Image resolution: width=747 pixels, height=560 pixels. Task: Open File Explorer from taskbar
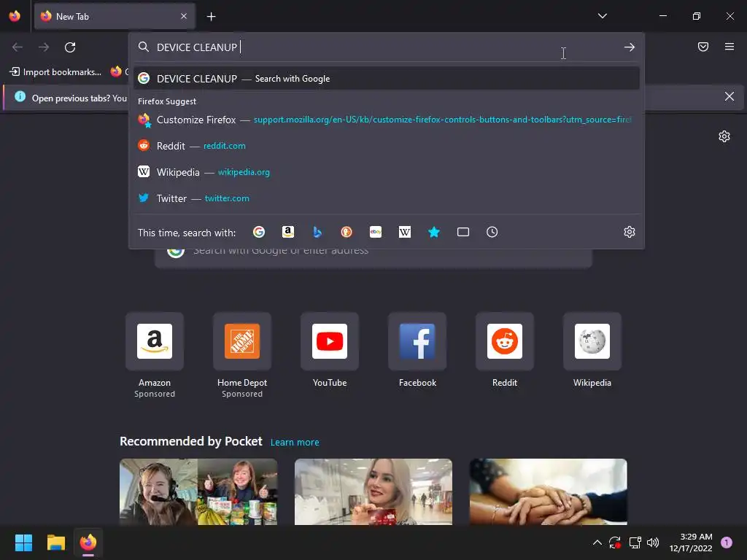55,542
